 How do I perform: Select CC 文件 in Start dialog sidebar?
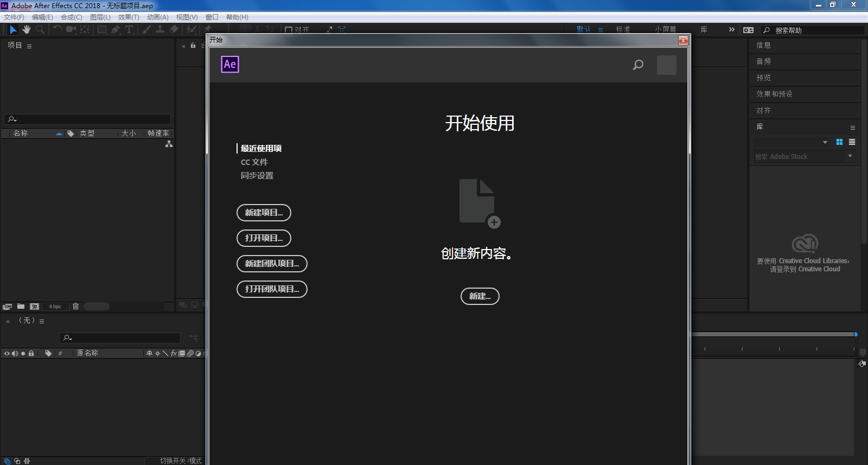coord(254,162)
